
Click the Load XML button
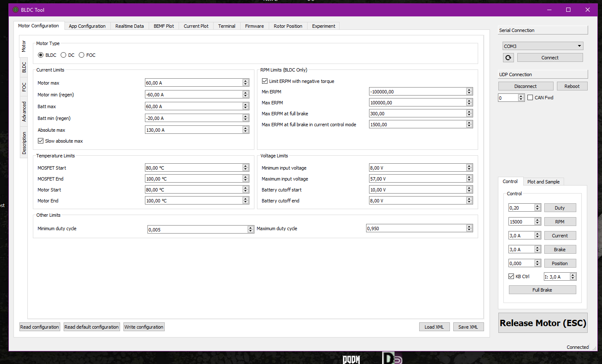tap(434, 327)
